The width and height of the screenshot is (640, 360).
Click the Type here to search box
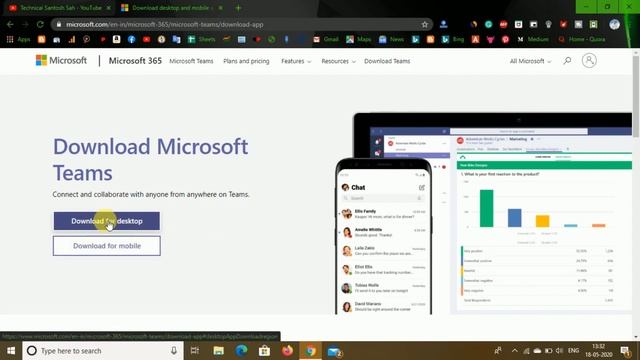(102, 351)
